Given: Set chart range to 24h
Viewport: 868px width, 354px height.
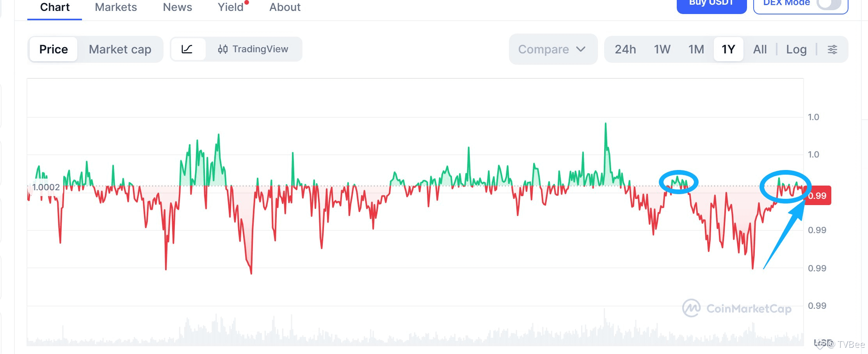Looking at the screenshot, I should [x=625, y=50].
